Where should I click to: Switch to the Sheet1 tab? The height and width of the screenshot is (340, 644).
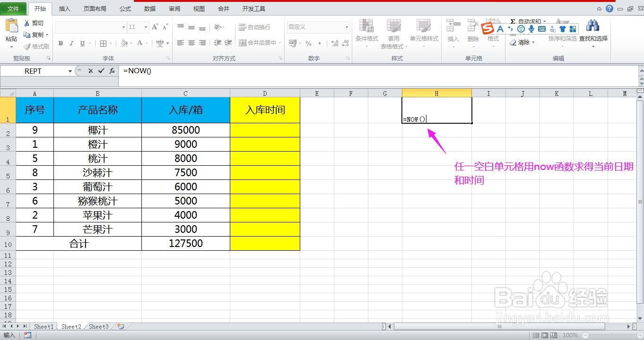(x=44, y=326)
